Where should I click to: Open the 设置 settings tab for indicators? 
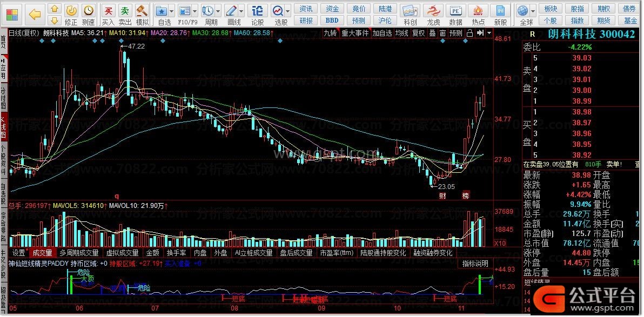point(19,253)
